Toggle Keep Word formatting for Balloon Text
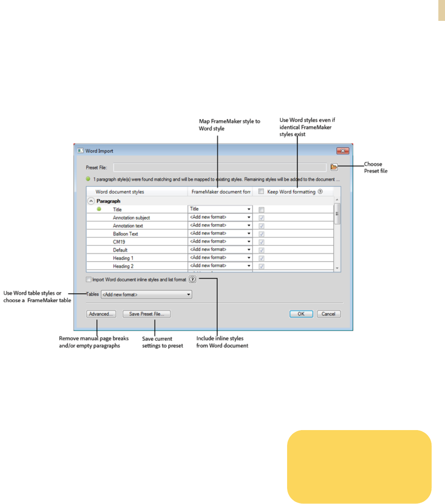This screenshot has height=504, width=445. click(x=261, y=234)
